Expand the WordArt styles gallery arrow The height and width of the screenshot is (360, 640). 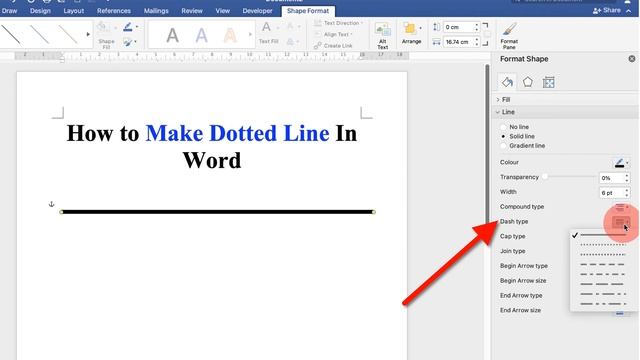[x=250, y=35]
